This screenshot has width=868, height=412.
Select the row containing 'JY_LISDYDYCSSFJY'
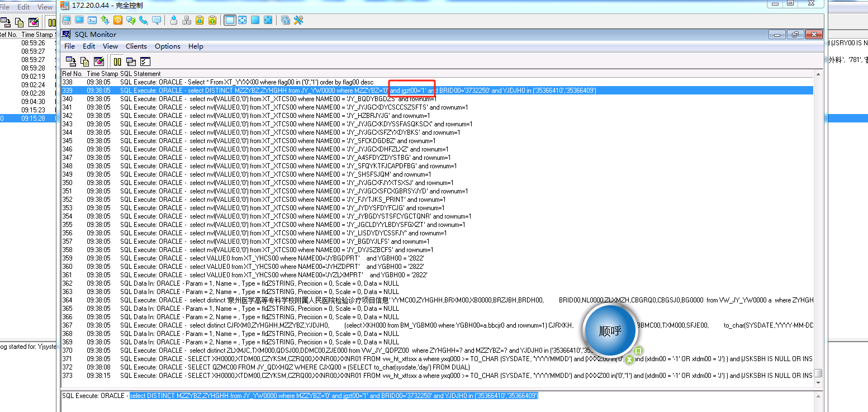point(437,233)
